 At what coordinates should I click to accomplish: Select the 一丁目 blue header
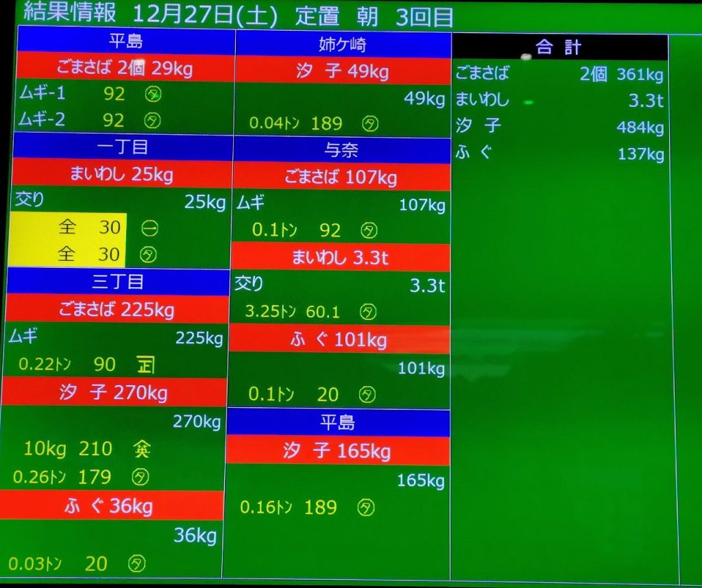click(x=122, y=147)
